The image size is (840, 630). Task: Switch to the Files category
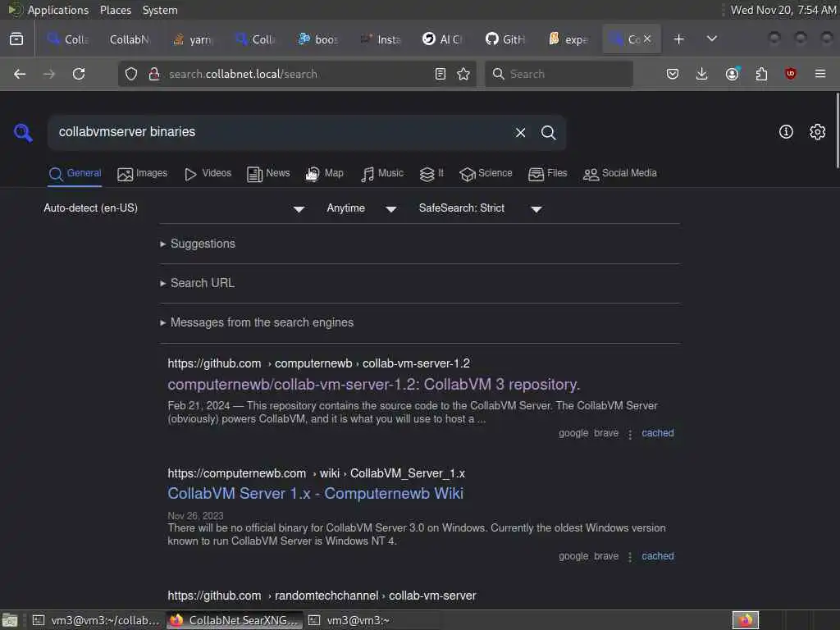pos(547,174)
